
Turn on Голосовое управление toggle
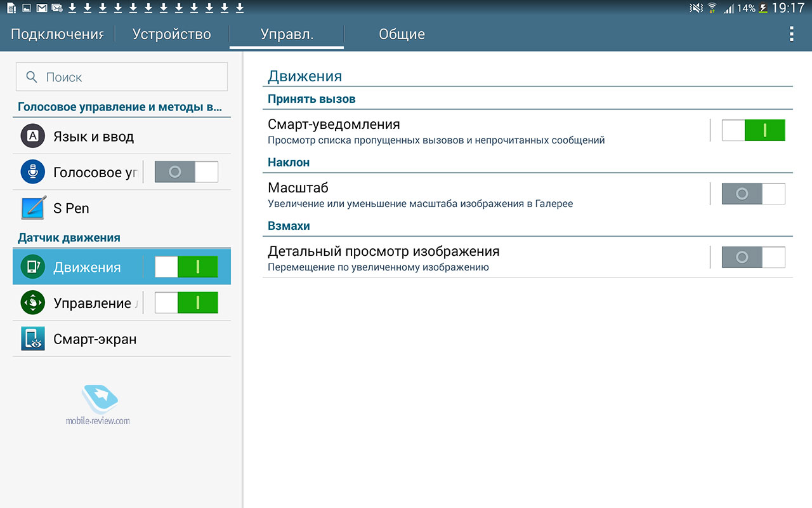point(187,172)
